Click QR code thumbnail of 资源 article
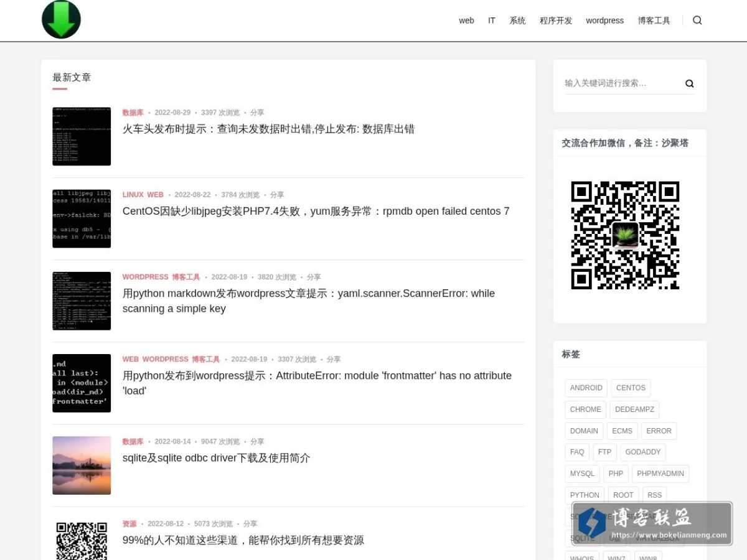Screen dimensions: 747x560 (82, 539)
